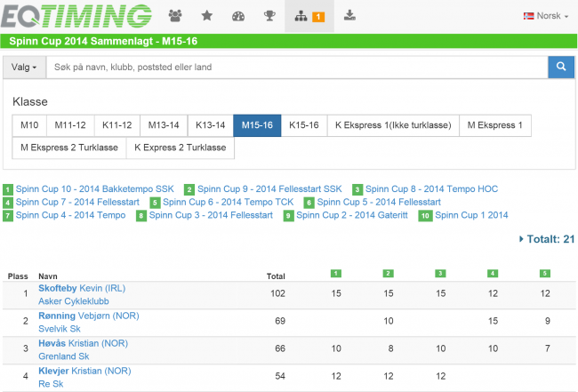578x392 pixels.
Task: Open Spinn Cup 10 - 2014 Bakketempo SSK
Action: tap(95, 189)
